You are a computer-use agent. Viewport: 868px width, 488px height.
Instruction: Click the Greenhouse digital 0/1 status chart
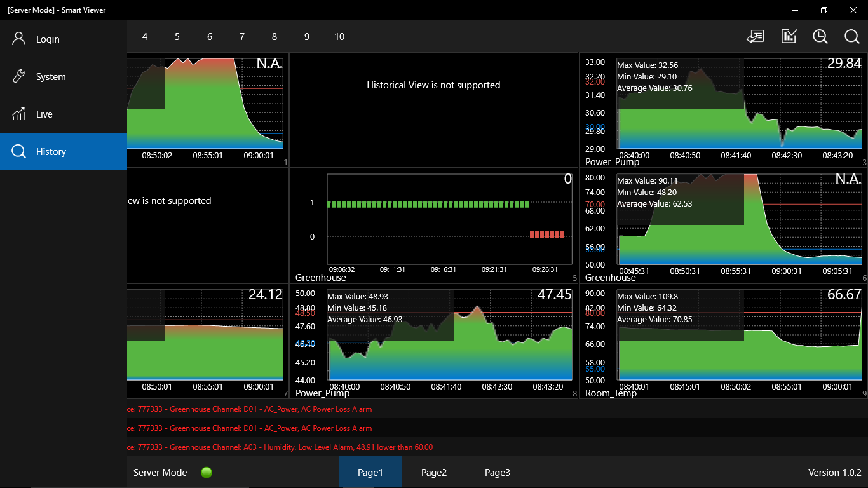pyautogui.click(x=434, y=226)
